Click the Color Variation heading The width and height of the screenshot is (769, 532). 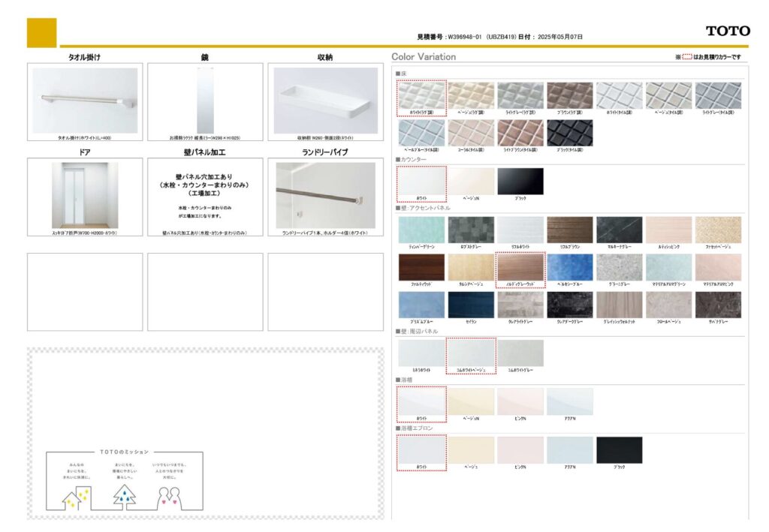coord(424,57)
